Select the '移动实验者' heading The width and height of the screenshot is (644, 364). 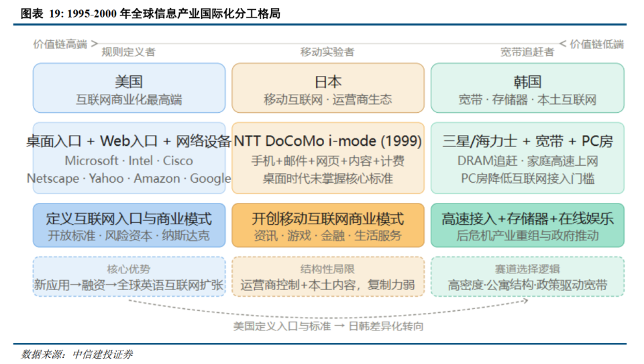[x=327, y=52]
